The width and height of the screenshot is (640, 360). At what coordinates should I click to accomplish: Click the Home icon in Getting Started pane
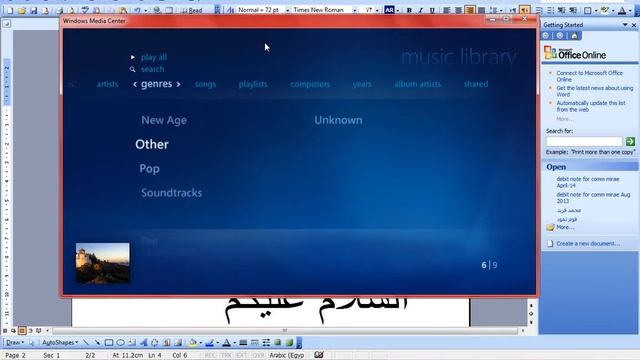click(x=575, y=36)
